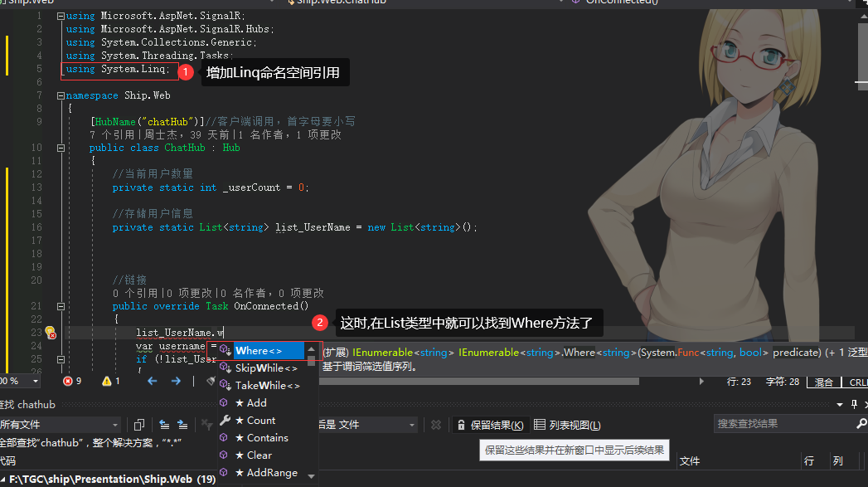Click the cube icon beside Contains
Image resolution: width=868 pixels, height=487 pixels.
click(224, 437)
